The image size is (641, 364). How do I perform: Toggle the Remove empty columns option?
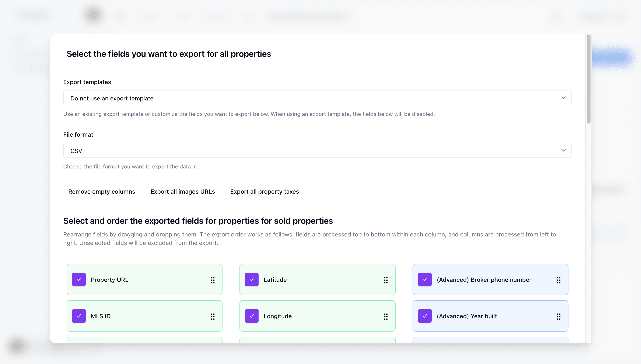[102, 192]
